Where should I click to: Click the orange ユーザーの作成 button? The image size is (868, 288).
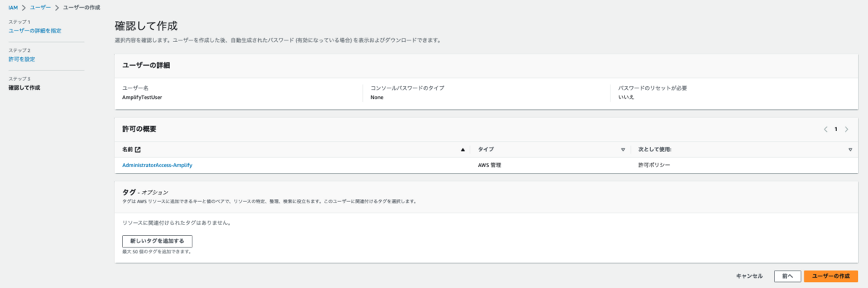pos(831,276)
